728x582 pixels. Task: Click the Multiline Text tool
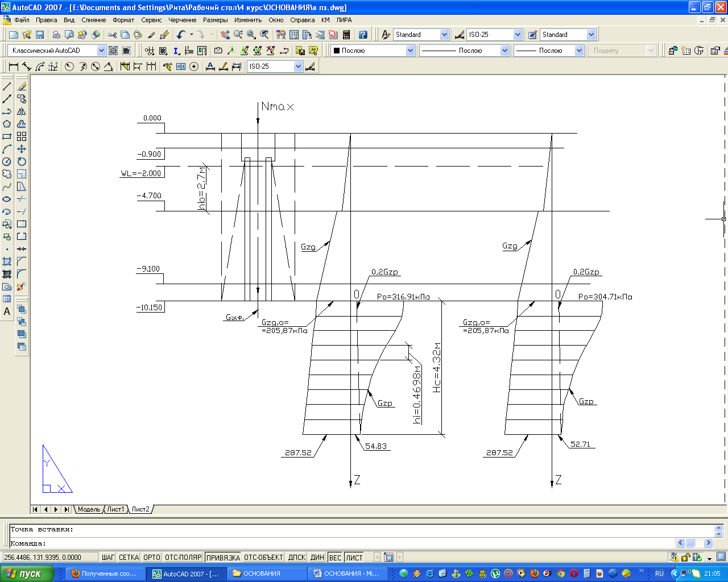coord(7,311)
